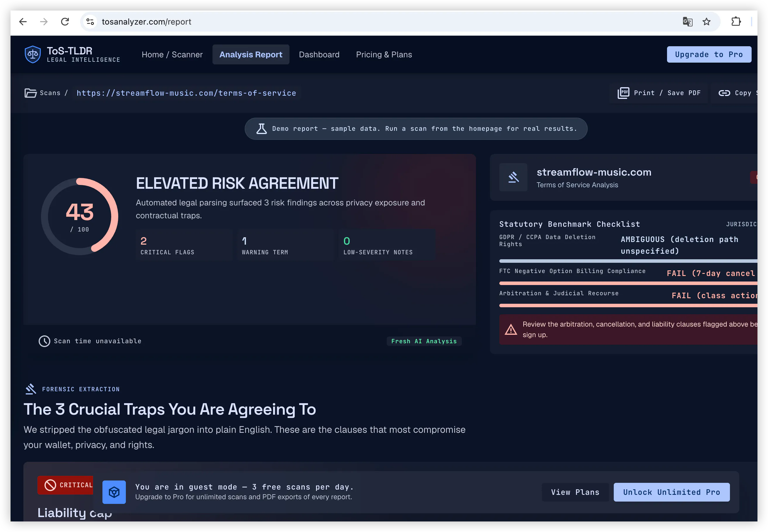768x532 pixels.
Task: Click 'Scan time unavailable' text
Action: (x=98, y=341)
